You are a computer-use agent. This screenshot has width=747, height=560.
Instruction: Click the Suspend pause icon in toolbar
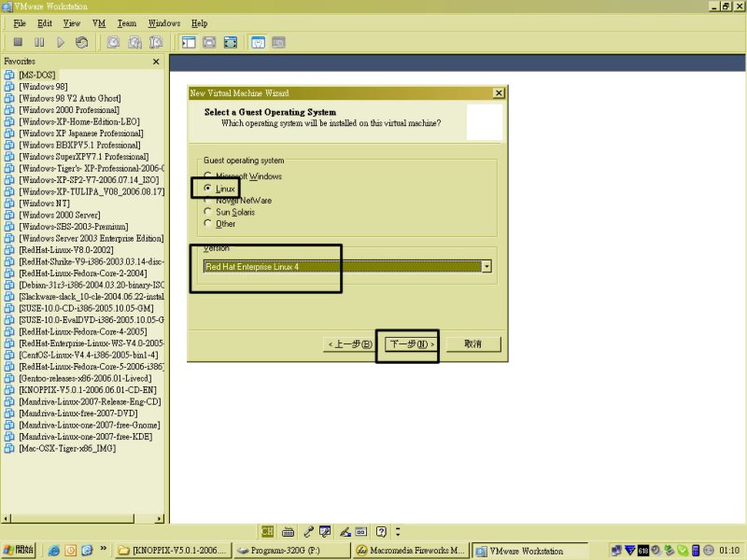tap(39, 42)
